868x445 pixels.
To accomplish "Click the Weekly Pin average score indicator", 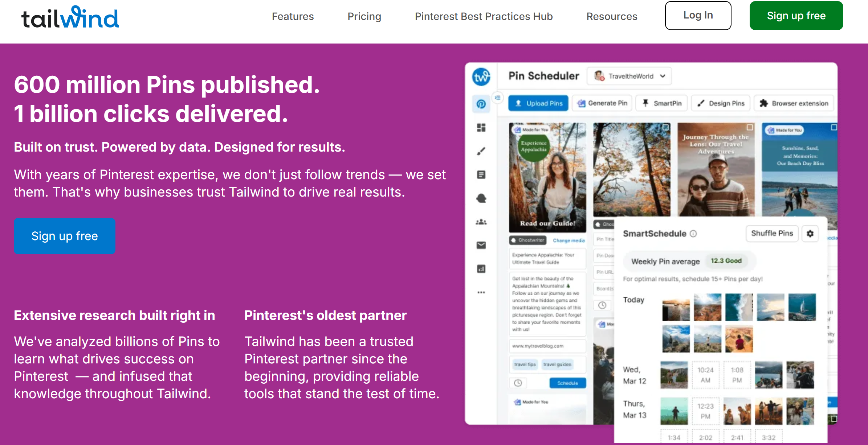I will pos(726,261).
